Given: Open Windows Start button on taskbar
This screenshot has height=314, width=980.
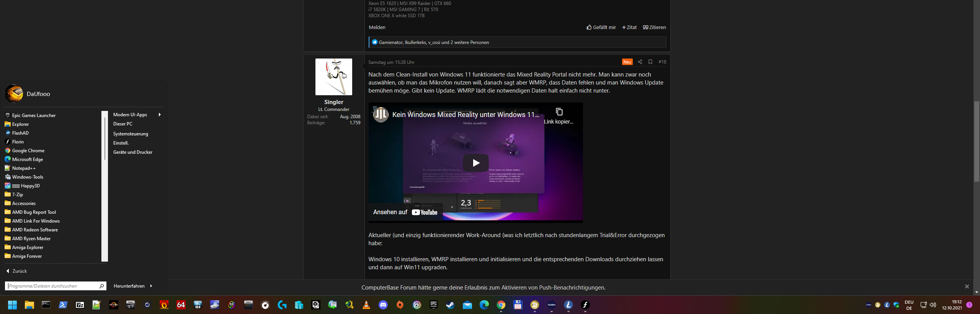Looking at the screenshot, I should pos(12,305).
